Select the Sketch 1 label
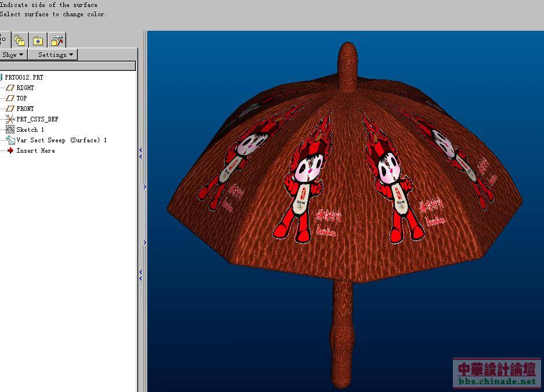Viewport: 544px width, 392px height. tap(30, 130)
